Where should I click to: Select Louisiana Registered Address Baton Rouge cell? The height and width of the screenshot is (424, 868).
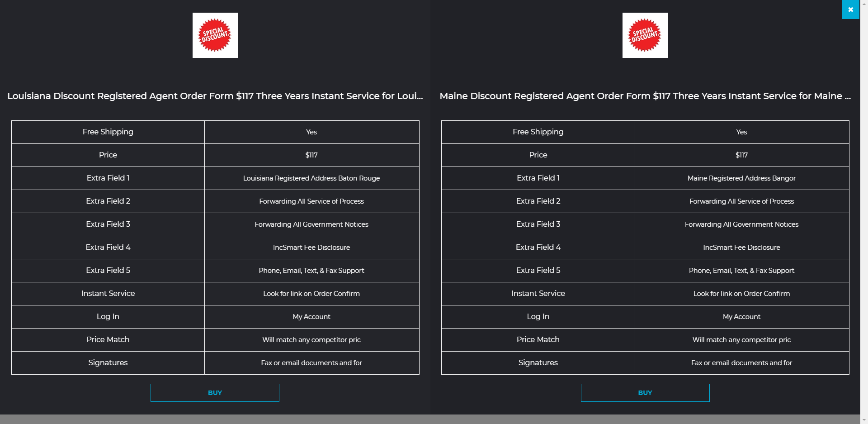[311, 178]
